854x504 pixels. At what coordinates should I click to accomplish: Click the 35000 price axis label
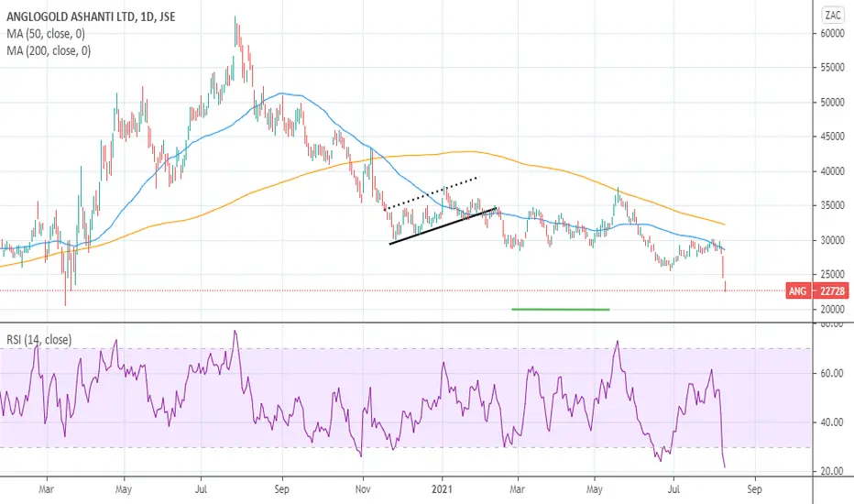[832, 206]
